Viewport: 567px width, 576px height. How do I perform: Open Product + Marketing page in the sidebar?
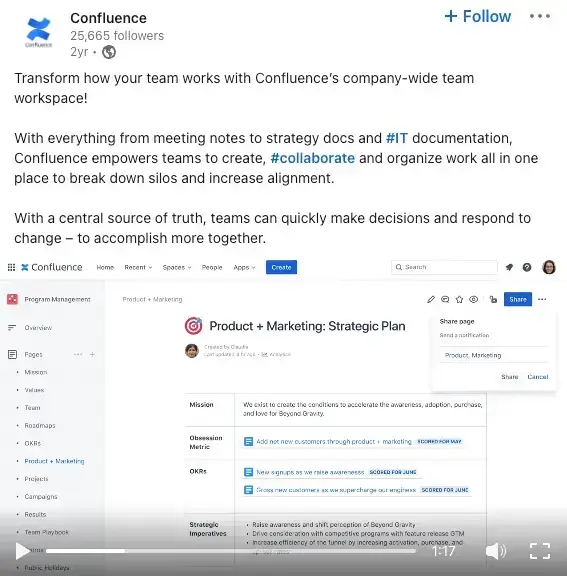pyautogui.click(x=54, y=461)
